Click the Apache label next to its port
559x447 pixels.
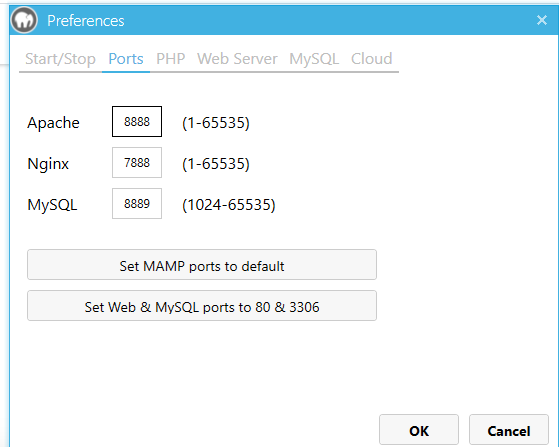(53, 123)
